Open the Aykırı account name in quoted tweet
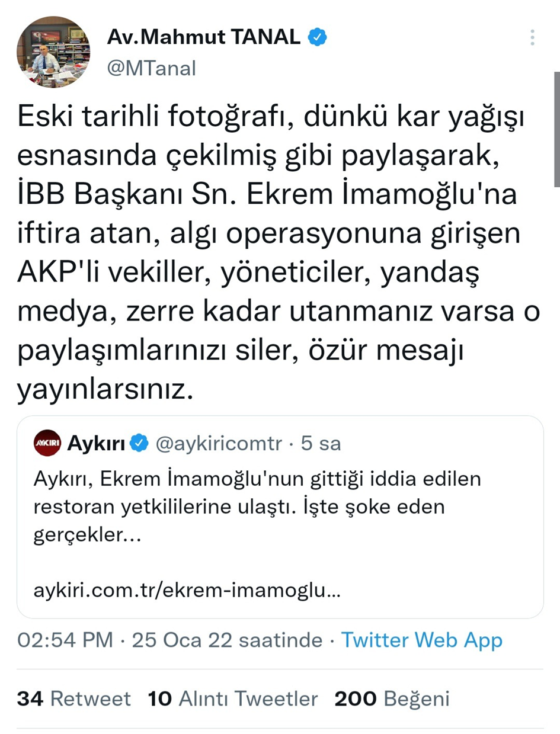This screenshot has width=560, height=734. pos(96,443)
